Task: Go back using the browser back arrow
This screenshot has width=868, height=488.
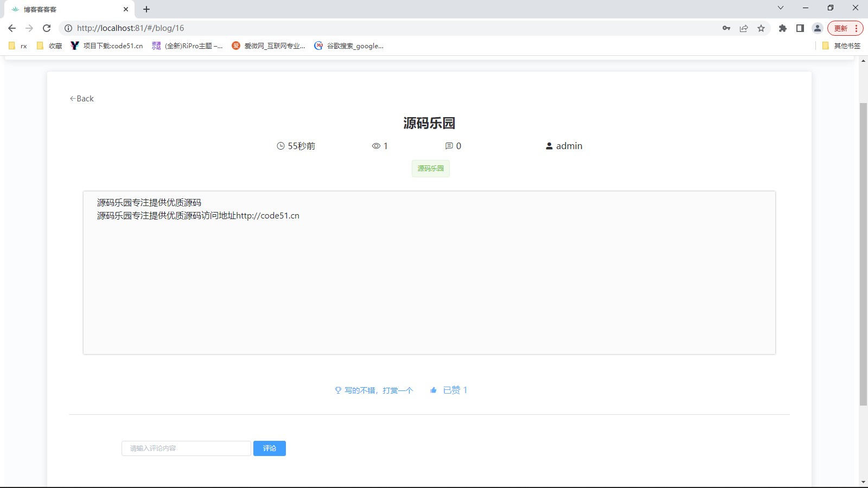Action: click(12, 28)
